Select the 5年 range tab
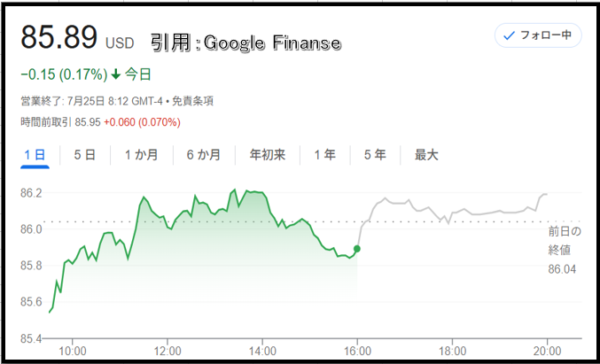The image size is (600, 364). pos(375,155)
